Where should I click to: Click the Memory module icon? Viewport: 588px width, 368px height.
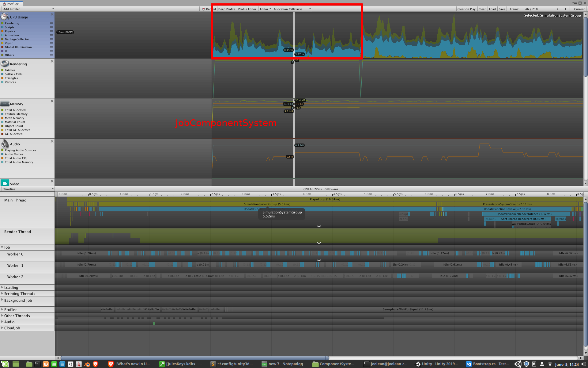pos(5,104)
